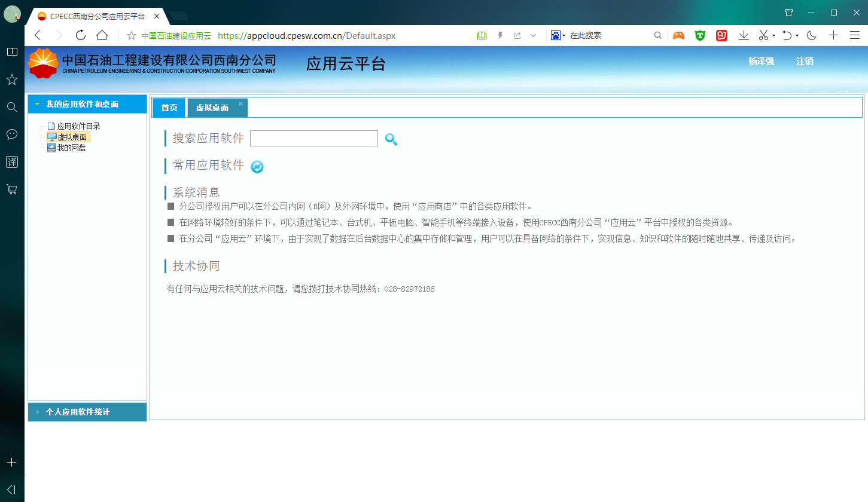This screenshot has height=502, width=868.
Task: Open the translate icon in left sidebar
Action: point(11,161)
